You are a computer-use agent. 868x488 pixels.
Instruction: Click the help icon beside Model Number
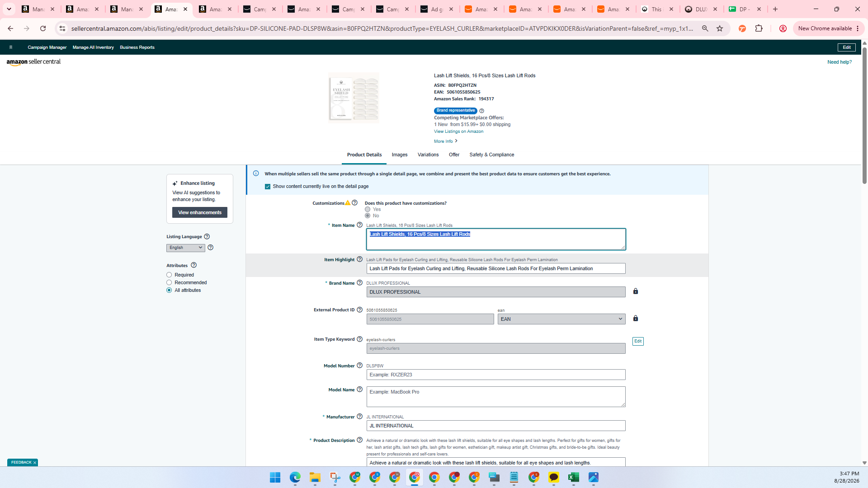(x=359, y=366)
